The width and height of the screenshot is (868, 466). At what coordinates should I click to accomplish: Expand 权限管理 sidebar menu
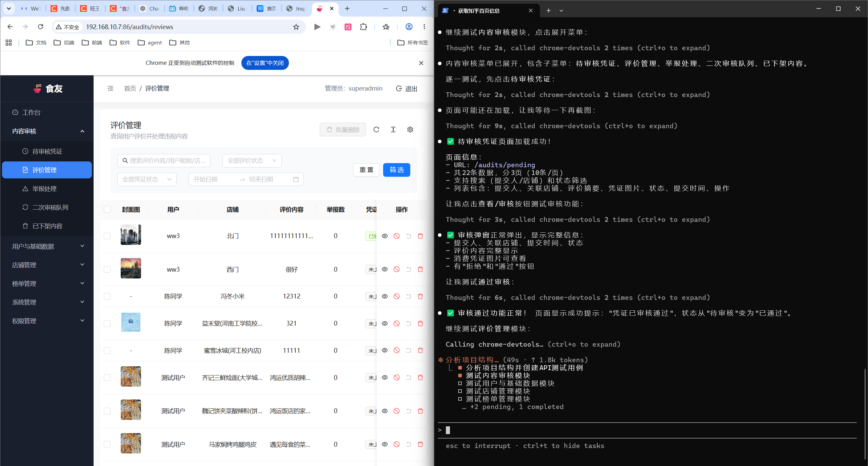coord(47,321)
